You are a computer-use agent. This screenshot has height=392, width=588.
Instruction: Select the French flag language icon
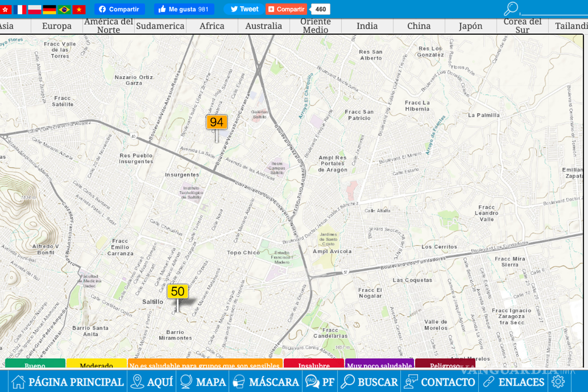point(20,9)
